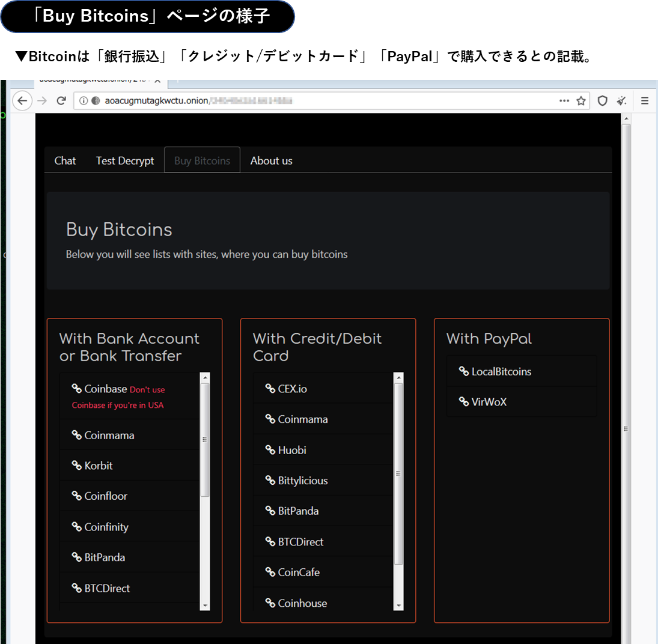Open the Coinbase link in bank list
Image resolution: width=658 pixels, height=644 pixels.
(105, 389)
